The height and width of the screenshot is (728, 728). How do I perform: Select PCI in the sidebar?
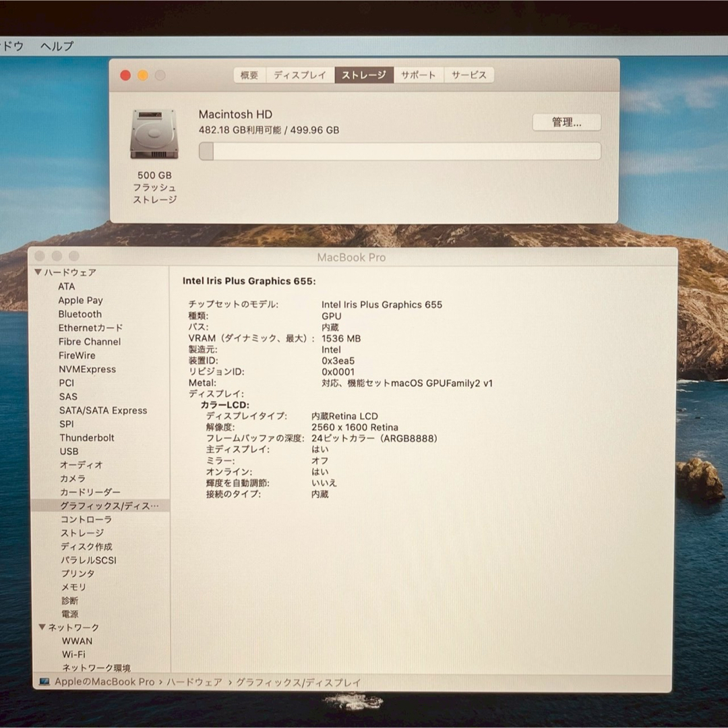click(x=66, y=383)
